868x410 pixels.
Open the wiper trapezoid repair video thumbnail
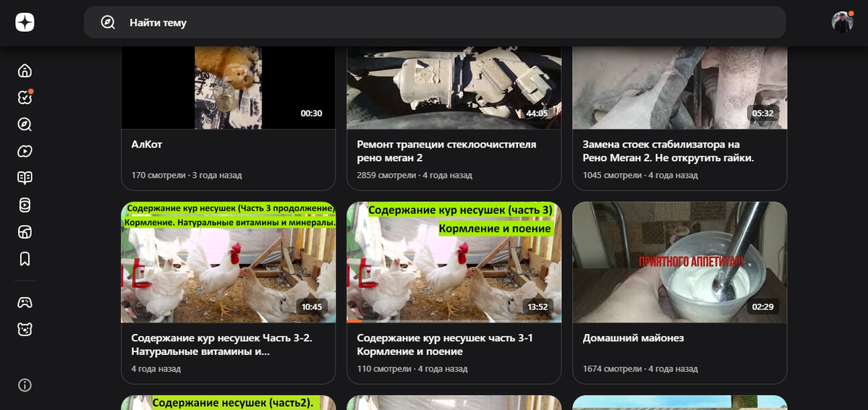(454, 87)
